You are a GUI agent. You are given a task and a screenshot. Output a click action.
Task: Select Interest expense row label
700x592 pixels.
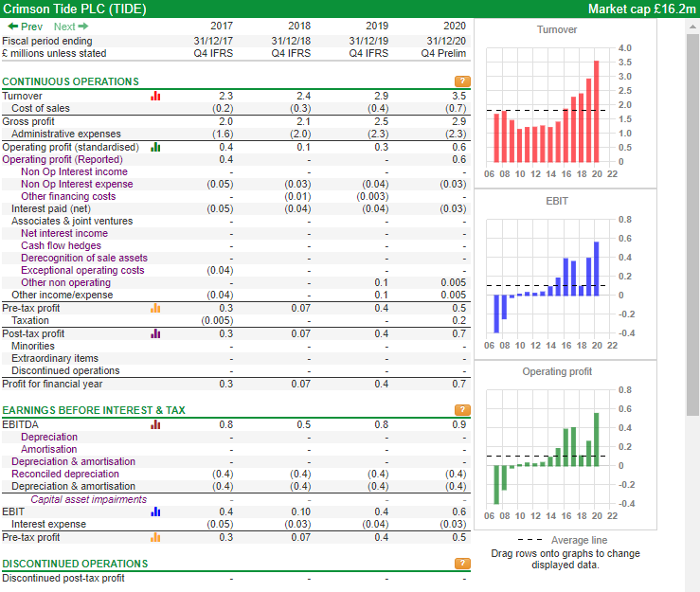tap(48, 524)
